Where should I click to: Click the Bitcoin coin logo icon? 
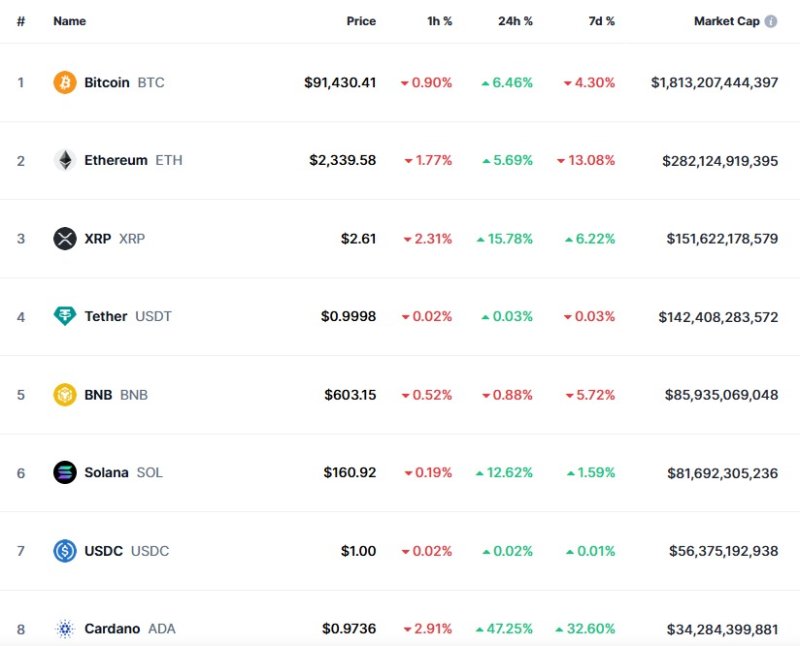(x=65, y=82)
